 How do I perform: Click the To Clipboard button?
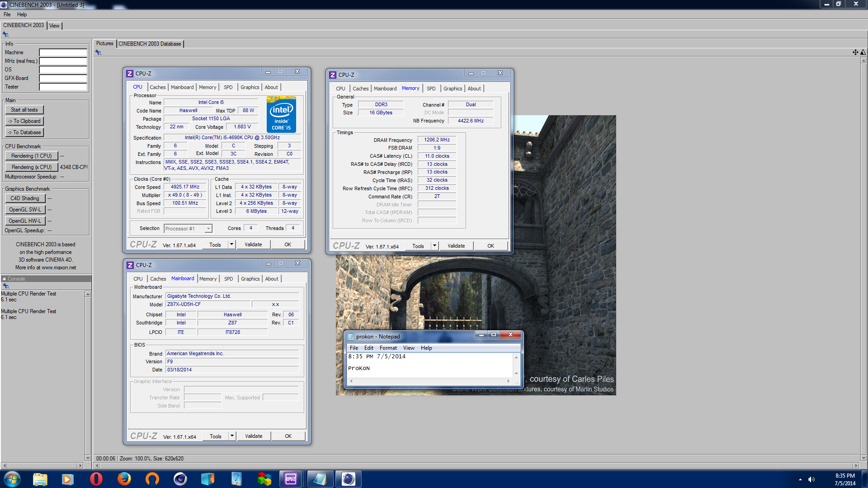[24, 121]
